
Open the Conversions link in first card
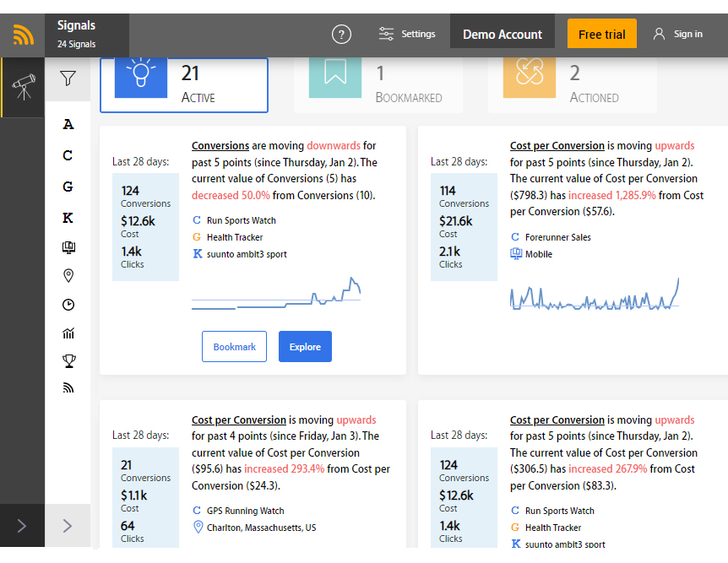tap(220, 146)
